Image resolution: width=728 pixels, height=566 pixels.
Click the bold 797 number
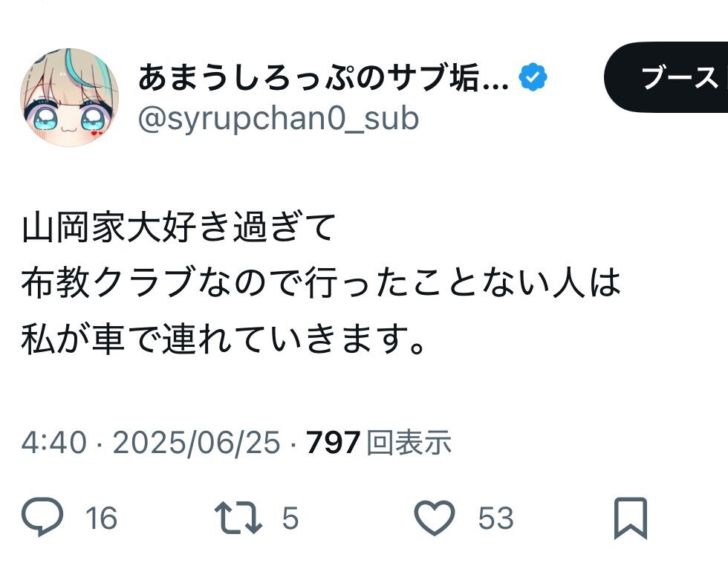(333, 443)
